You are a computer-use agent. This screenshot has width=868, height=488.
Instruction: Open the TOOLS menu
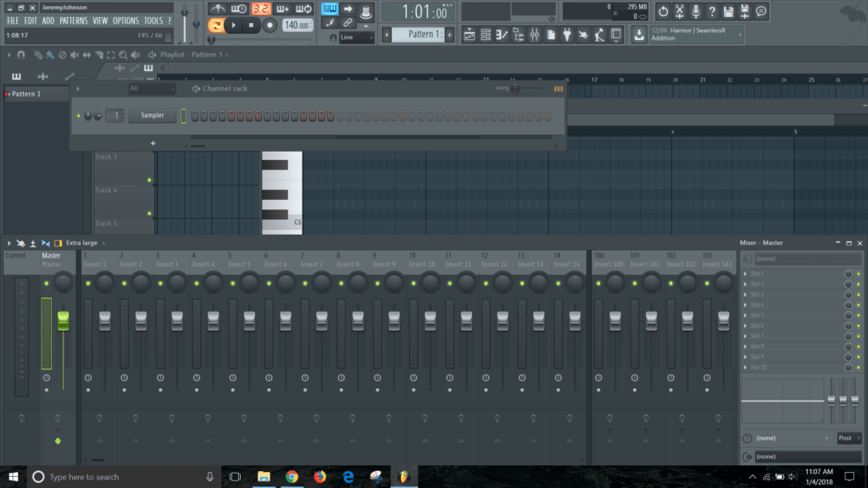(153, 20)
